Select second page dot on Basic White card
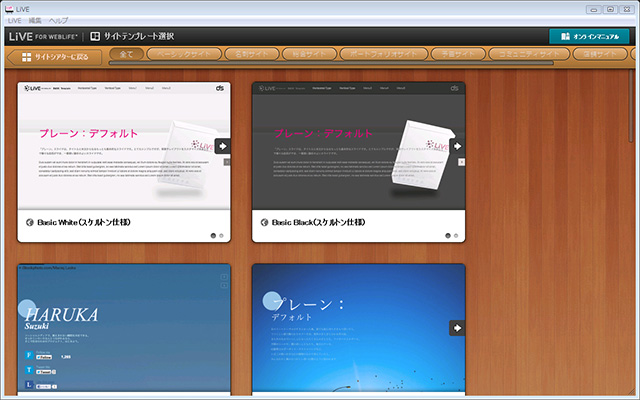The width and height of the screenshot is (640, 400). [x=222, y=236]
